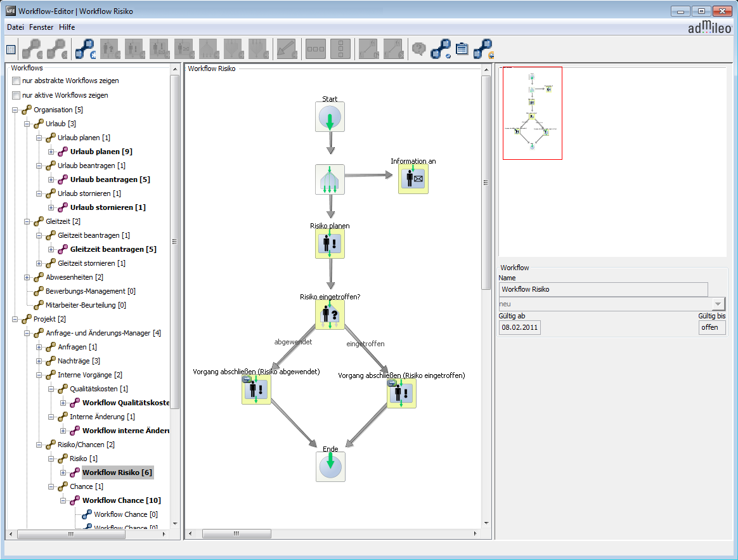
Task: Open the Datei menu
Action: click(x=15, y=27)
